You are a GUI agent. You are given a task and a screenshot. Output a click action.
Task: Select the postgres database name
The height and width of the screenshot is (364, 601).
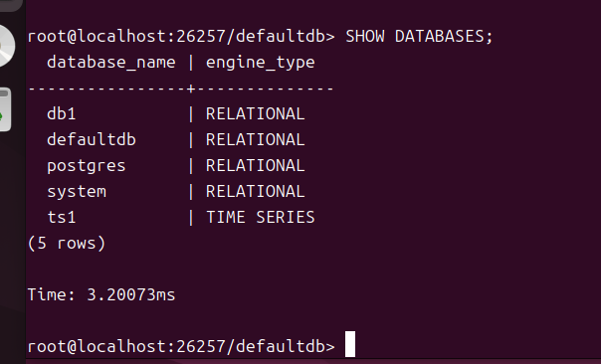point(87,166)
